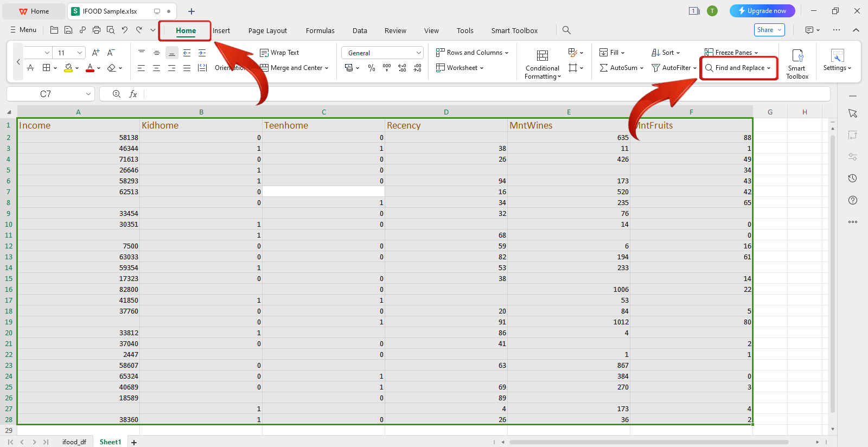
Task: Open the AutoFilter button
Action: (674, 68)
